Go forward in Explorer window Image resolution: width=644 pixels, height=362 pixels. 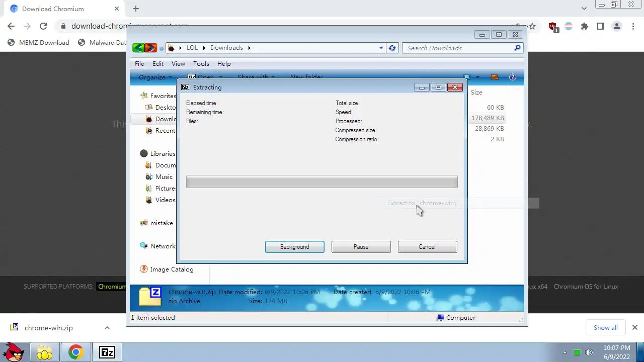tap(150, 48)
